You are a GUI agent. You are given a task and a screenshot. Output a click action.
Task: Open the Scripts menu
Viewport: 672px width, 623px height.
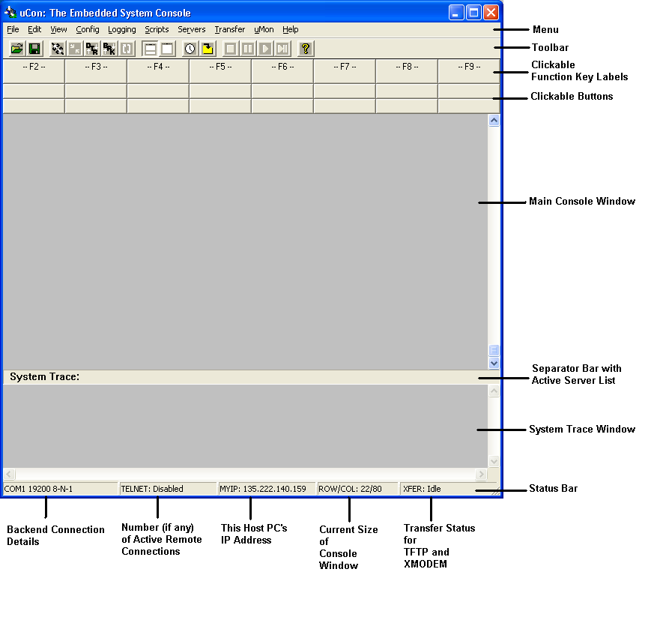pos(157,30)
